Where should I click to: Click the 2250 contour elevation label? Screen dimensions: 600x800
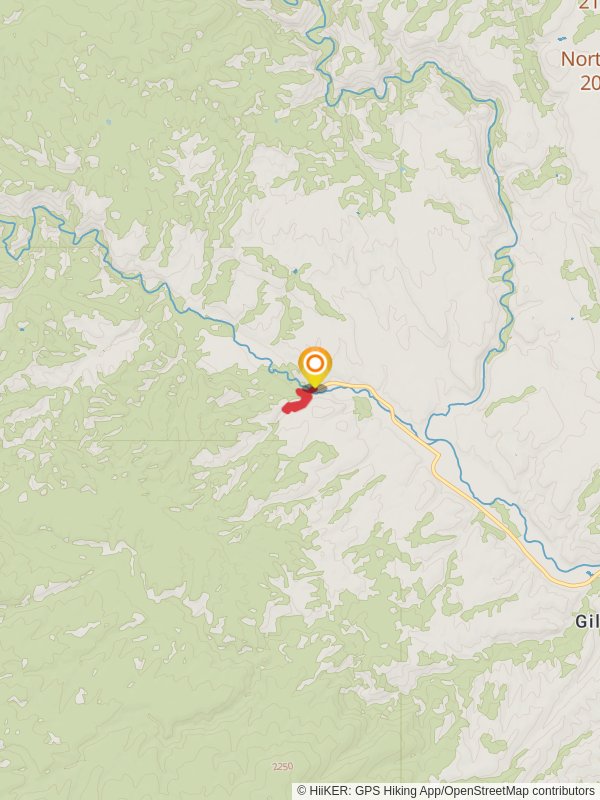(283, 766)
